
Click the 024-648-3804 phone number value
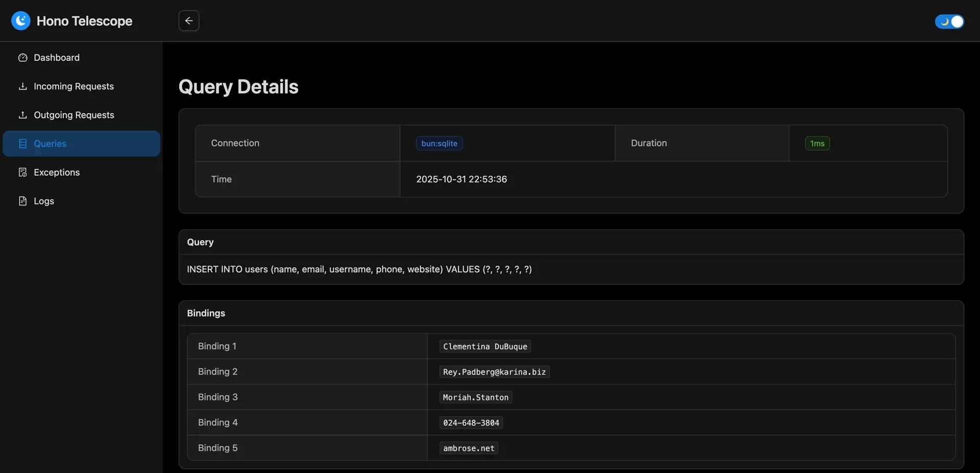[471, 422]
